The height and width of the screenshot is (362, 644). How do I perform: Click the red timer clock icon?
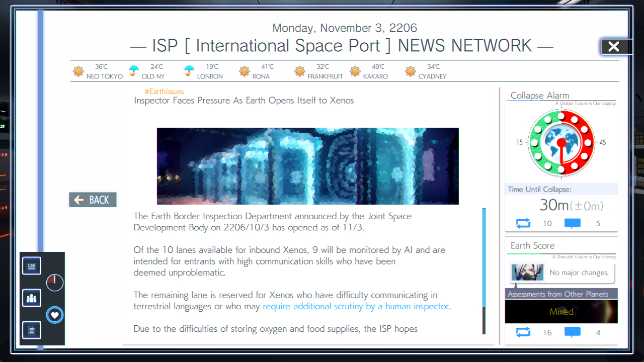[x=55, y=283]
